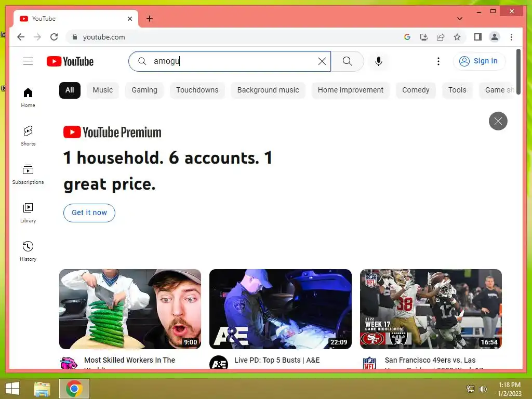Select the Tools filter chip
The width and height of the screenshot is (532, 399).
pyautogui.click(x=457, y=90)
